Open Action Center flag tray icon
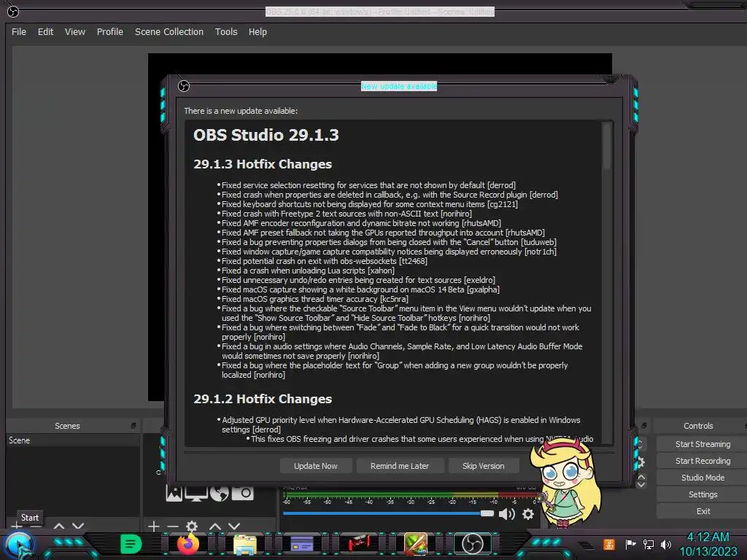Screen dimensions: 747x560 click(630, 544)
